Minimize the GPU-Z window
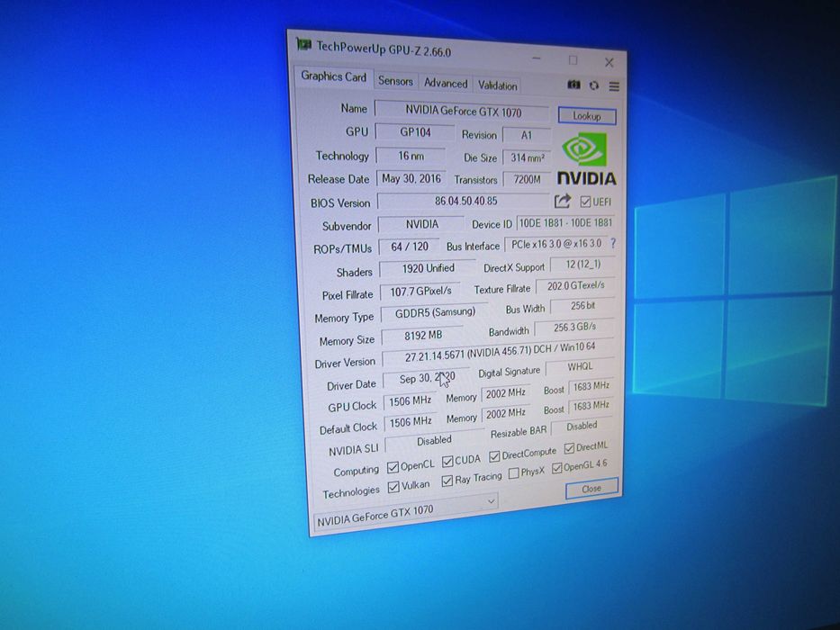The width and height of the screenshot is (840, 630). point(537,58)
